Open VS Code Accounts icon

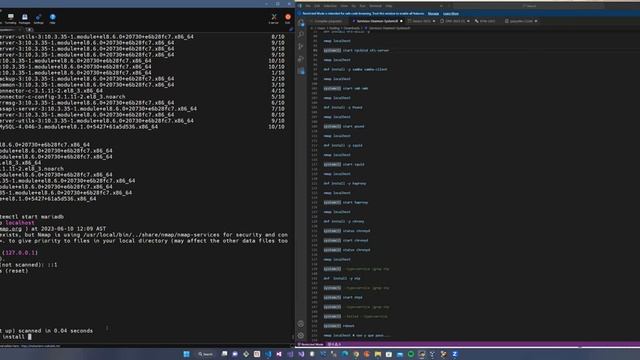click(x=301, y=324)
